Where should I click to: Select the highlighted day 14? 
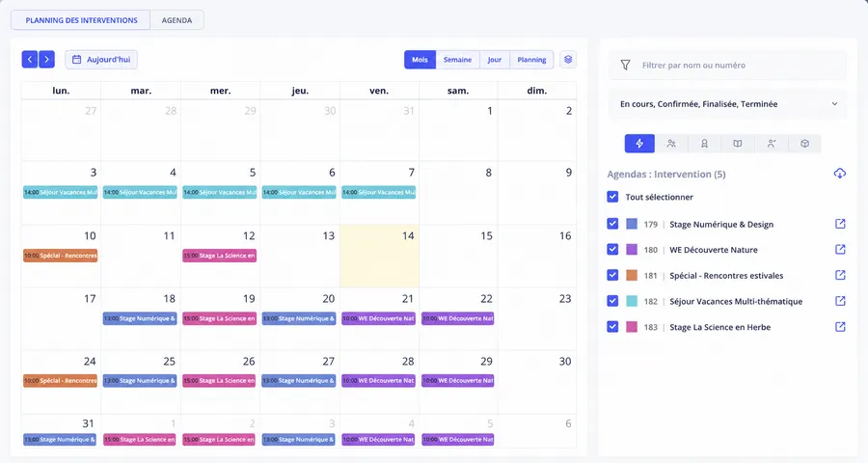click(379, 256)
